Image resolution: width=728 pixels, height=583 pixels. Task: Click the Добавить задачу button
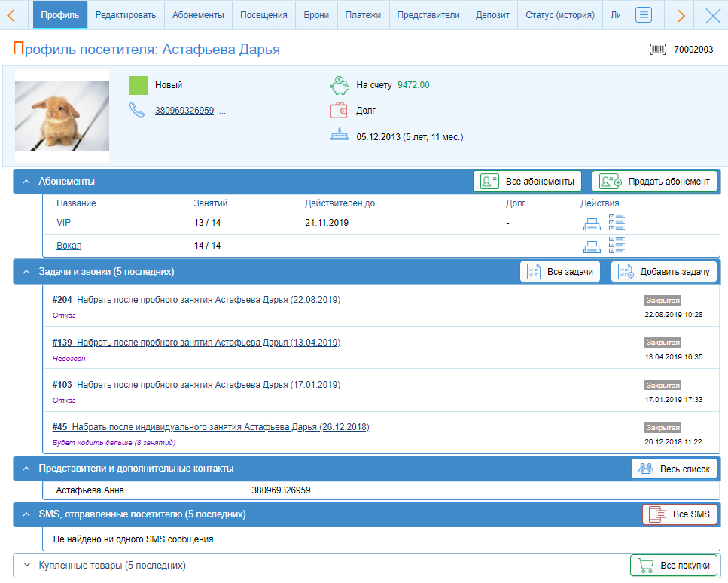click(x=663, y=272)
